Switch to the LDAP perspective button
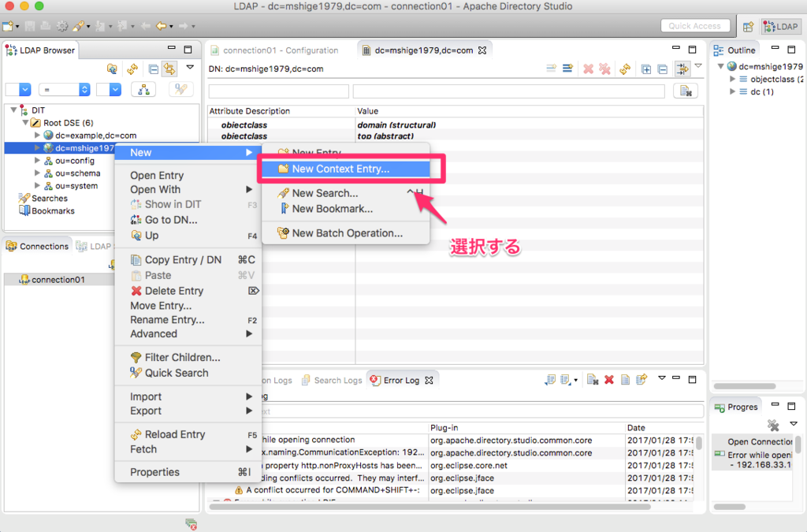This screenshot has height=532, width=807. click(781, 26)
